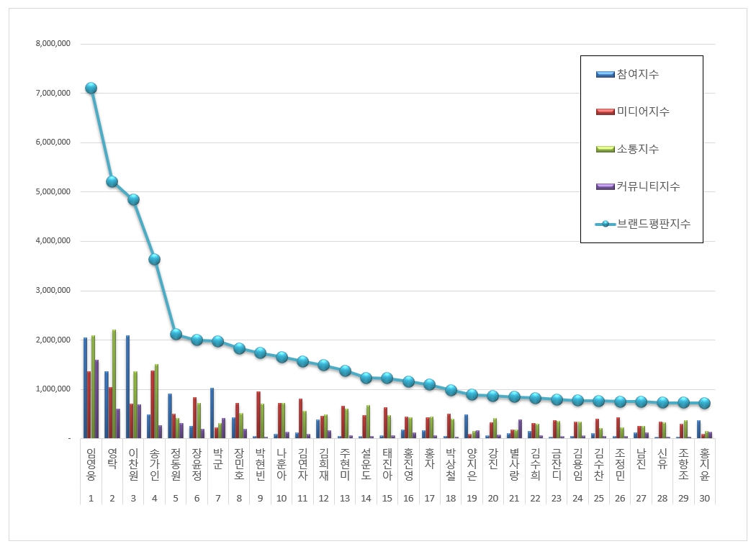The image size is (756, 549).
Task: Click the line data point for 영탁
Action: (x=112, y=182)
